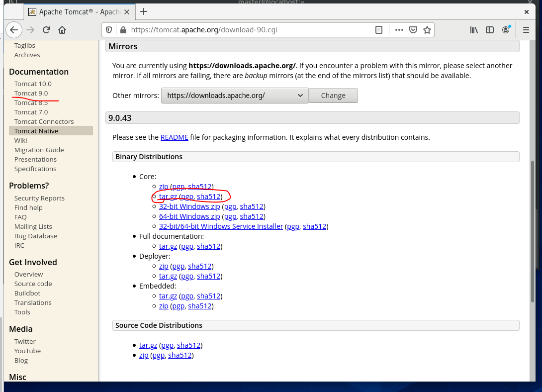The height and width of the screenshot is (392, 542).
Task: Open the Migration Guide link
Action: tap(39, 150)
